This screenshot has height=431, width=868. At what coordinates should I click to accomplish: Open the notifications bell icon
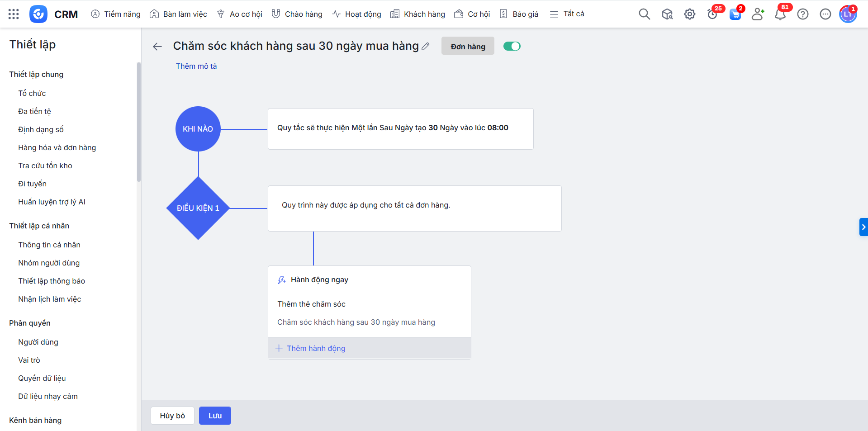click(x=780, y=14)
